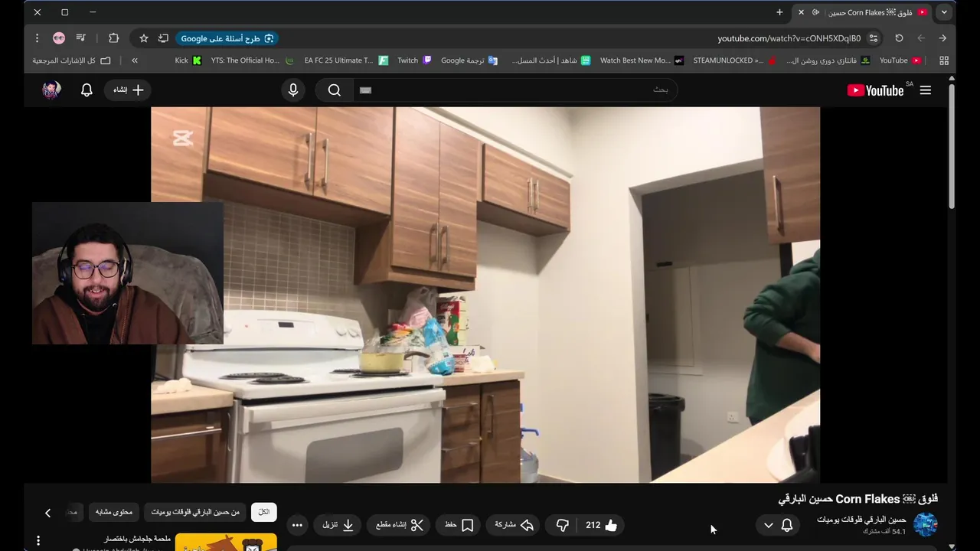980x551 pixels.
Task: Open Chrome profile avatar
Action: point(59,38)
